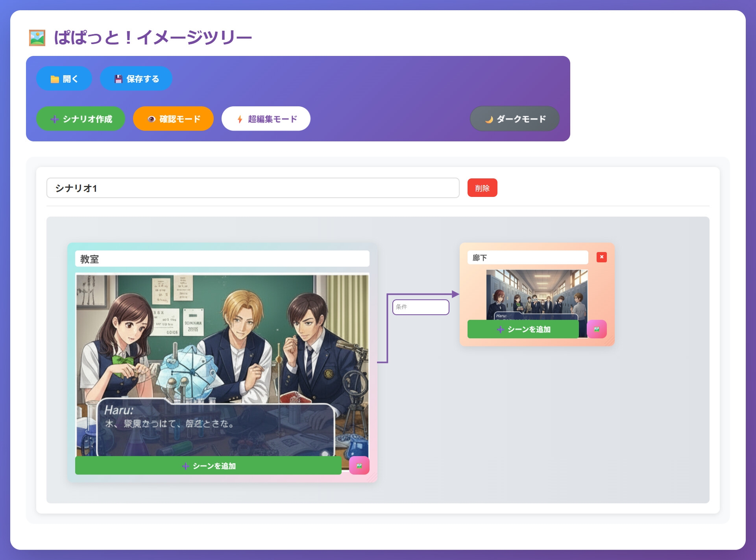Save the project with 保存する

(136, 79)
